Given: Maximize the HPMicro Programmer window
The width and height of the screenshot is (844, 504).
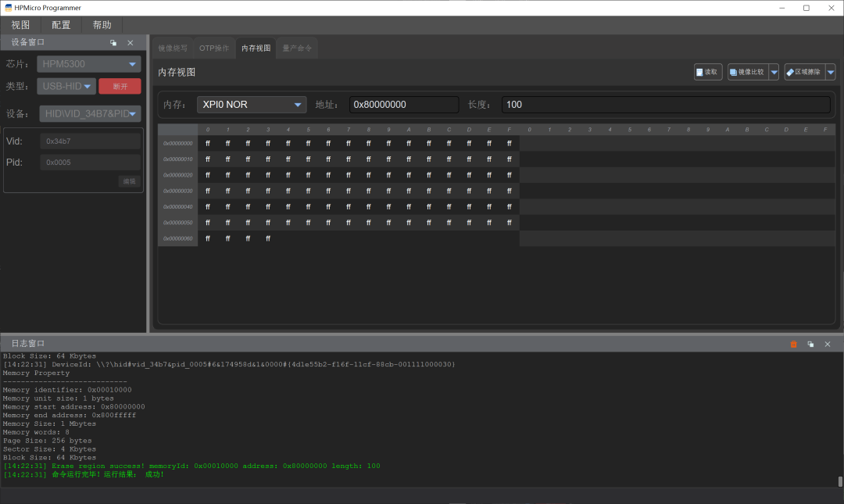Looking at the screenshot, I should click(806, 8).
